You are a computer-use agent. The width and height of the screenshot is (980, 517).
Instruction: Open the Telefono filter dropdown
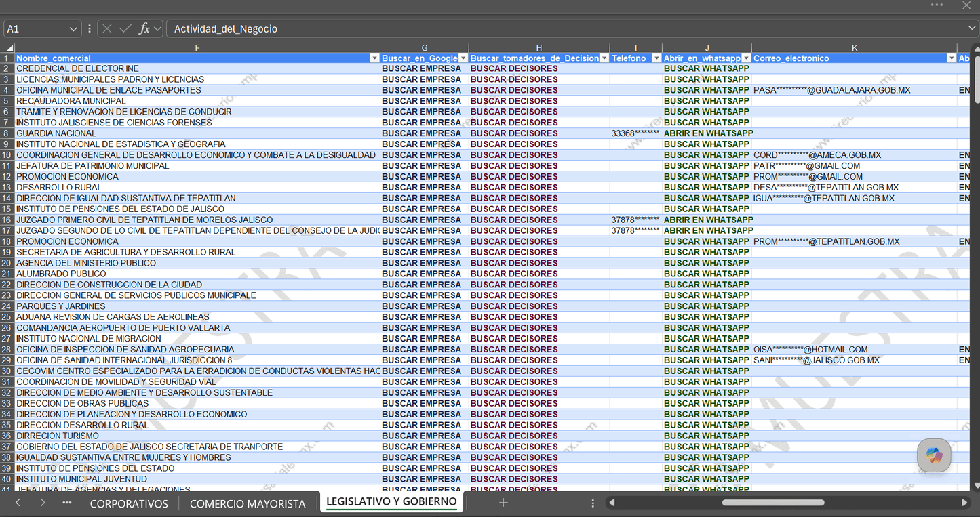click(656, 58)
